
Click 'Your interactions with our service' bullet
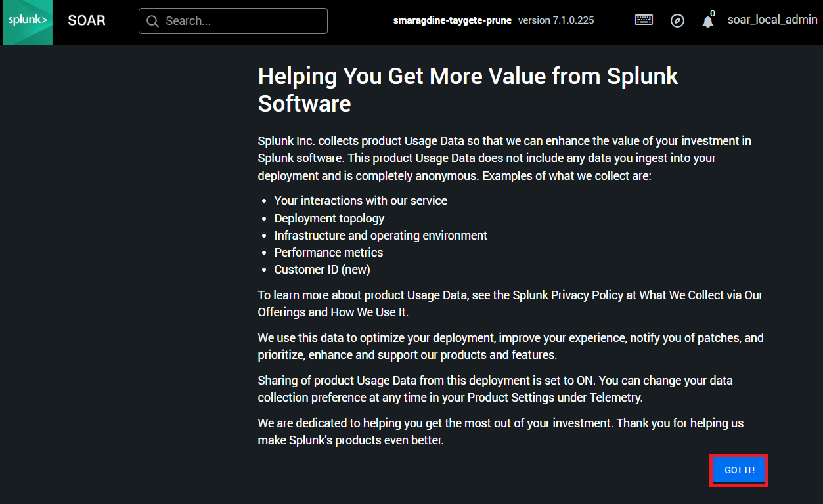[x=361, y=201]
